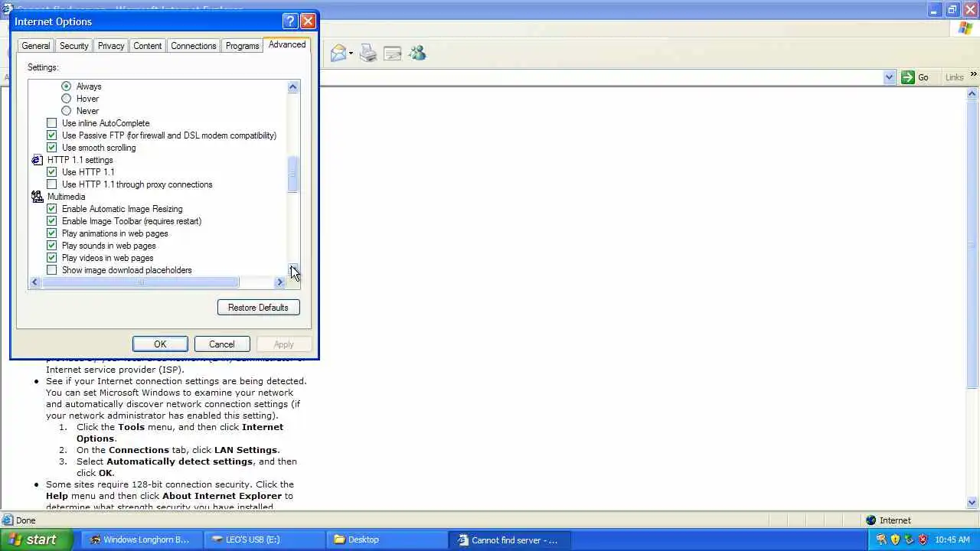Switch to the General tab

point(35,46)
